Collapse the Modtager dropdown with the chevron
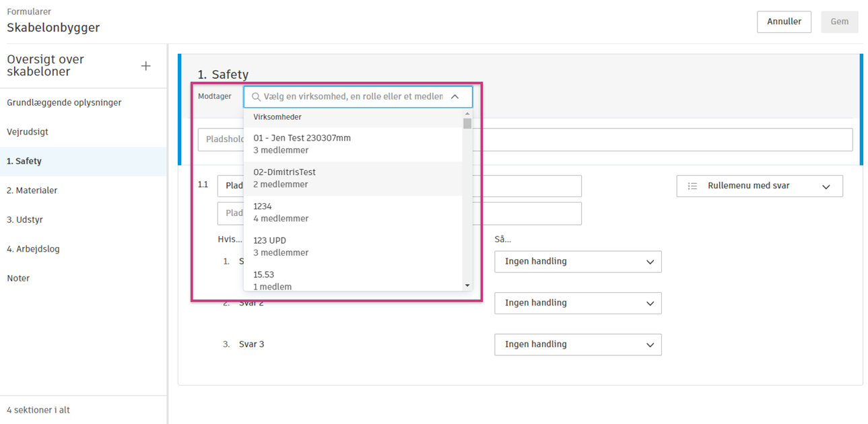Viewport: 868px width, 424px height. click(455, 97)
